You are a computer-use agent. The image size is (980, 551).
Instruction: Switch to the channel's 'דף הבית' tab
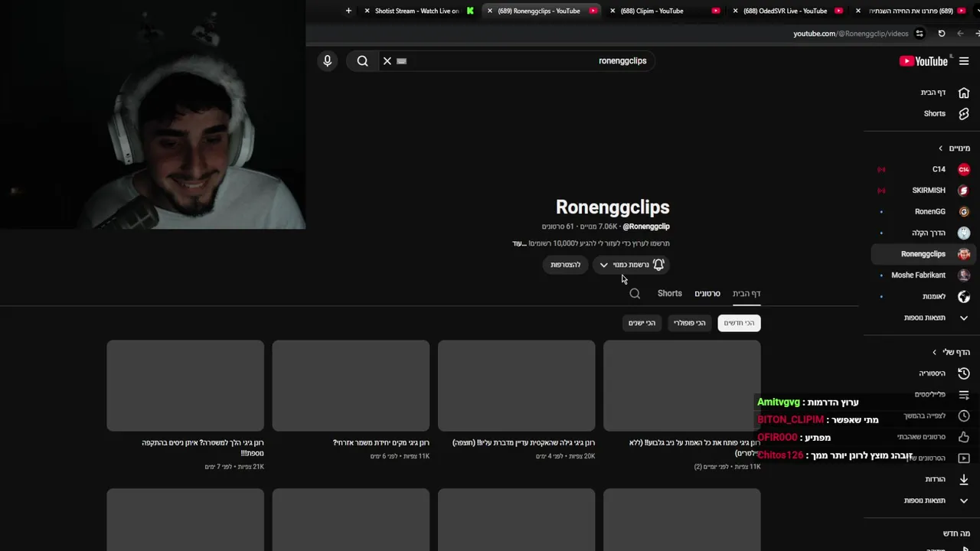click(x=746, y=294)
